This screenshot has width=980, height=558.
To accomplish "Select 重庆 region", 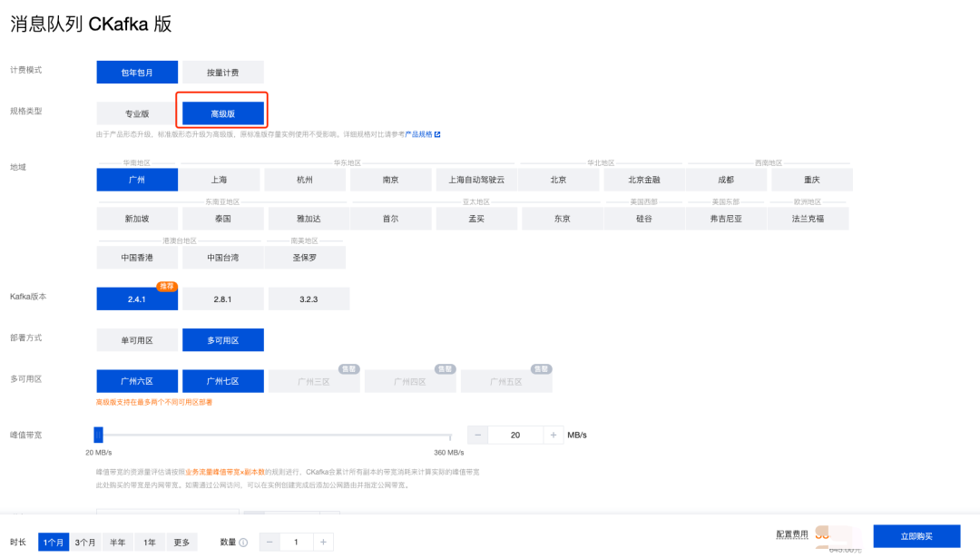I will click(812, 180).
